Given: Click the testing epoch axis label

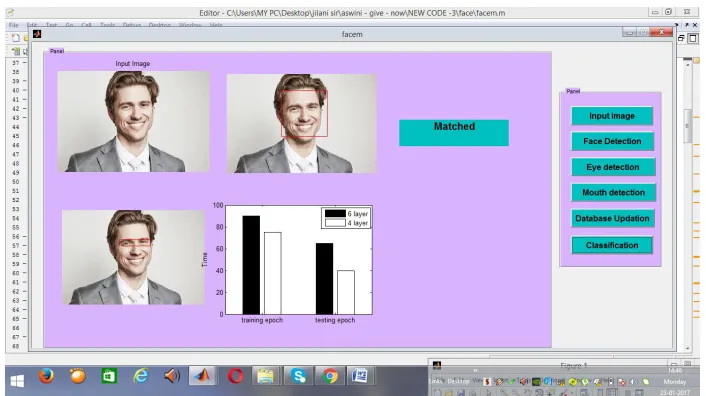Looking at the screenshot, I should (x=335, y=320).
